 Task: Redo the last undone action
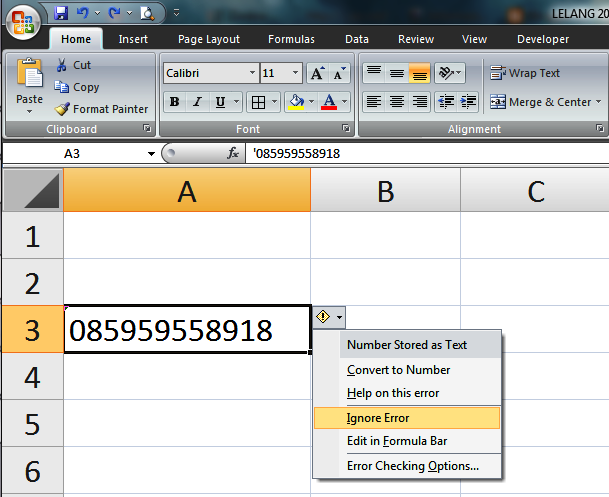coord(115,13)
